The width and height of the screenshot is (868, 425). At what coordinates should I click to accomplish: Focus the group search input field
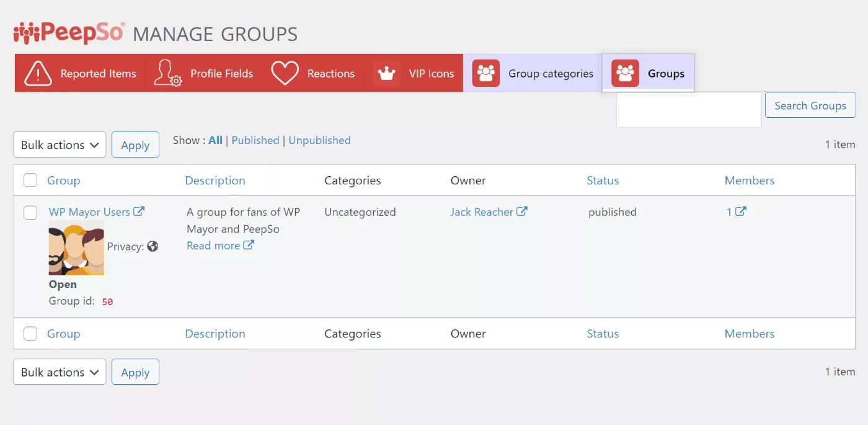tap(689, 110)
